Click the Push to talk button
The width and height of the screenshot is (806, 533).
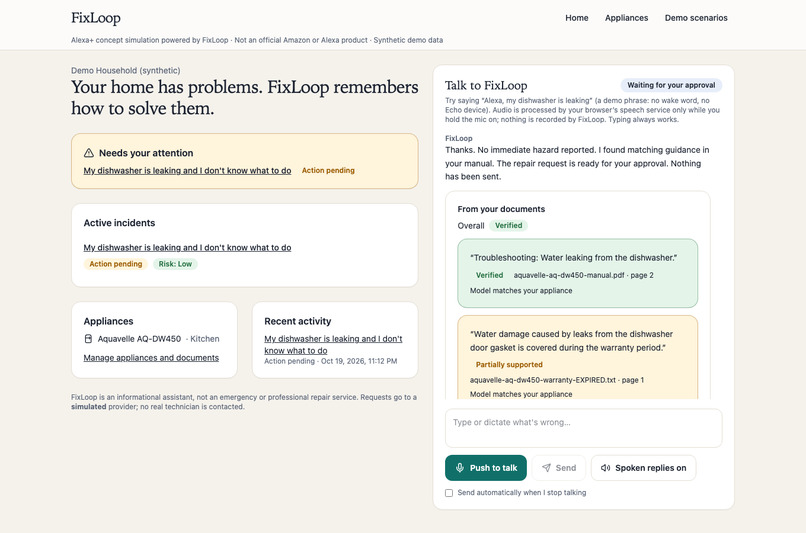click(x=486, y=468)
